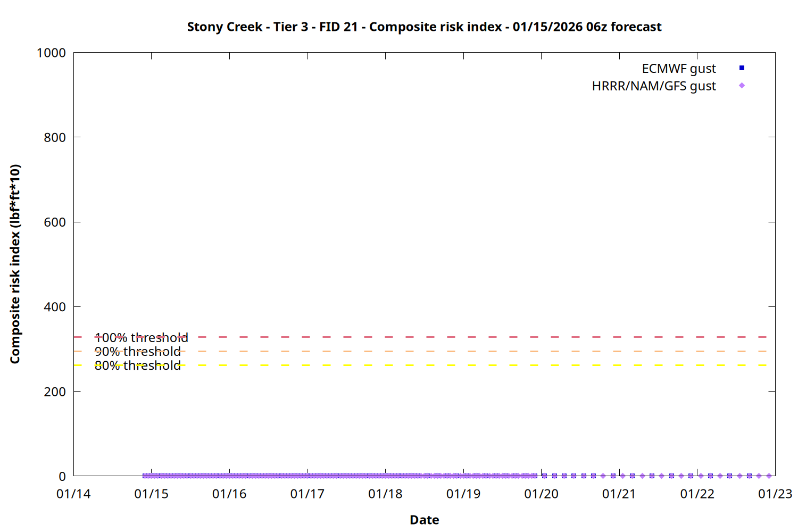798x532 pixels.
Task: Select the 01/20 date tick label
Action: coord(541,494)
